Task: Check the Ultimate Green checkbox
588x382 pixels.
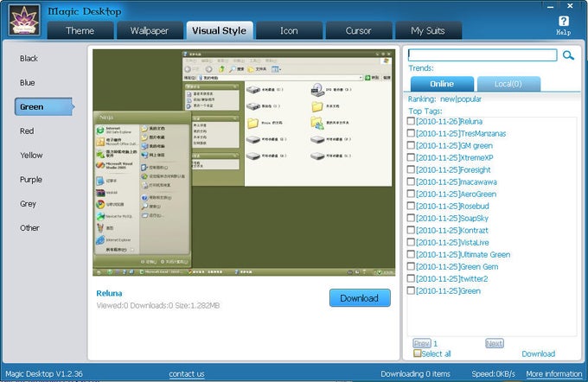Action: click(x=411, y=254)
